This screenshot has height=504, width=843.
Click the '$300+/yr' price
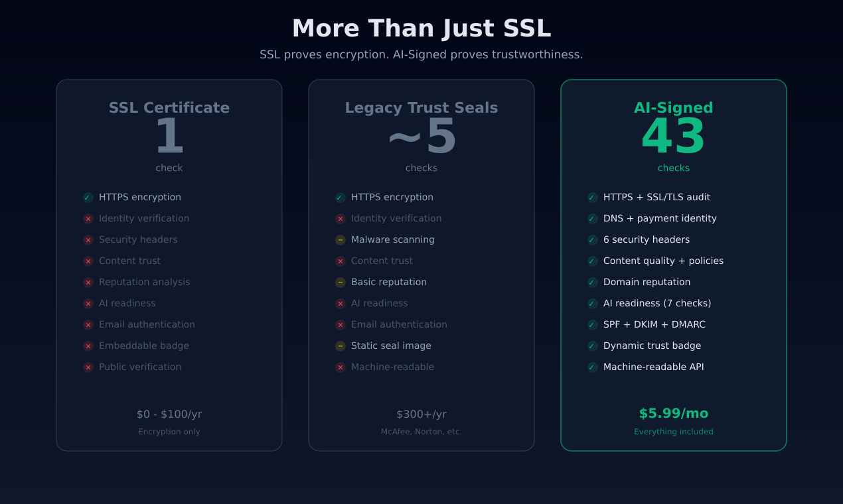(421, 414)
